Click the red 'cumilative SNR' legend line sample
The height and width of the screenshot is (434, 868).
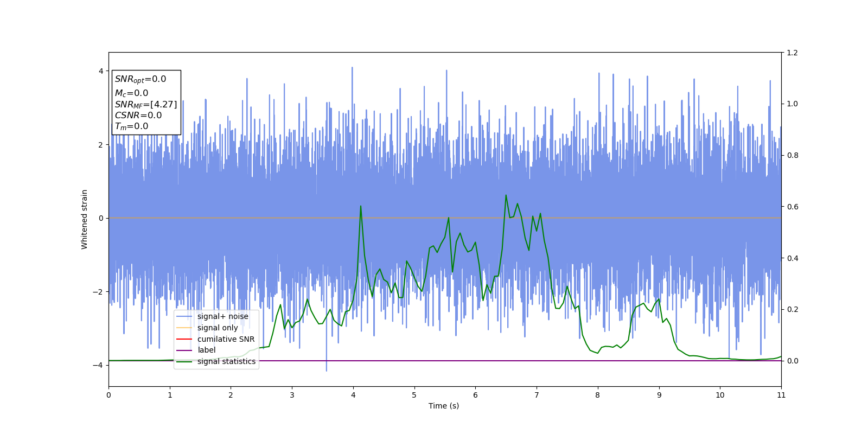point(184,339)
